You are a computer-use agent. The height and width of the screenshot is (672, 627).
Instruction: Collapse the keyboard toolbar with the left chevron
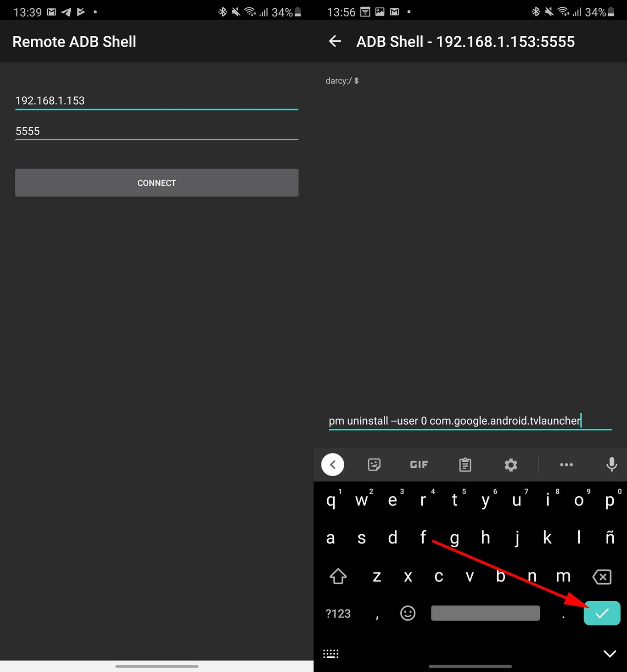[x=332, y=465]
